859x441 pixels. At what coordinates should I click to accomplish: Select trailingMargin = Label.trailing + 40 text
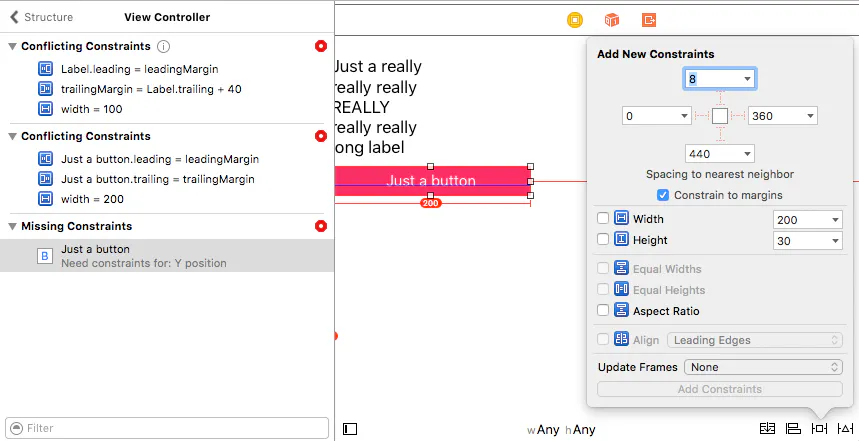click(151, 89)
